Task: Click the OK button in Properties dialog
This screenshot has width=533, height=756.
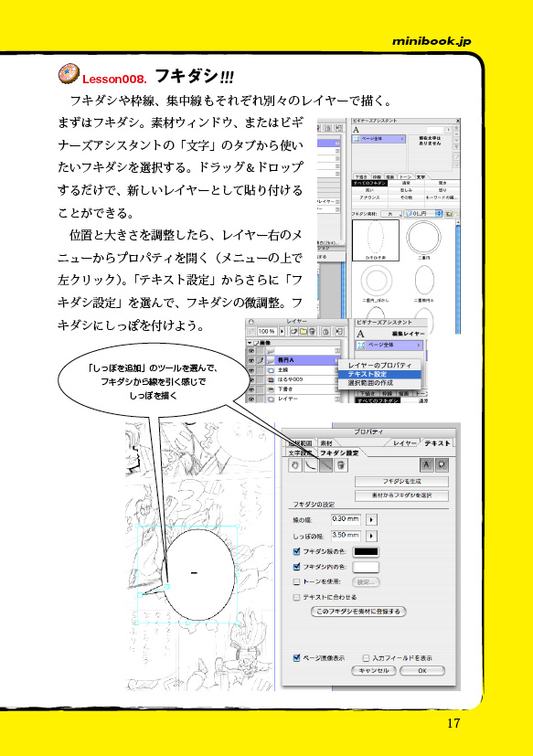Action: pyautogui.click(x=422, y=671)
